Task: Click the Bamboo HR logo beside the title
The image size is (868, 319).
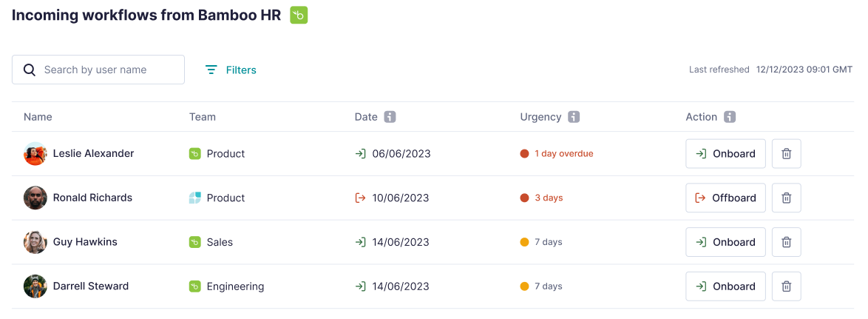Action: click(299, 15)
